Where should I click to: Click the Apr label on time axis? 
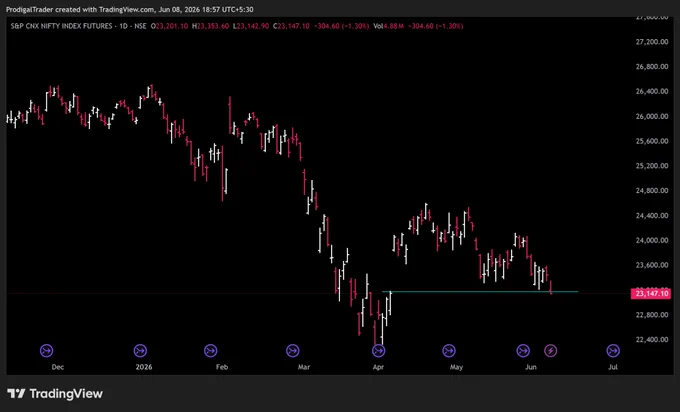(378, 367)
